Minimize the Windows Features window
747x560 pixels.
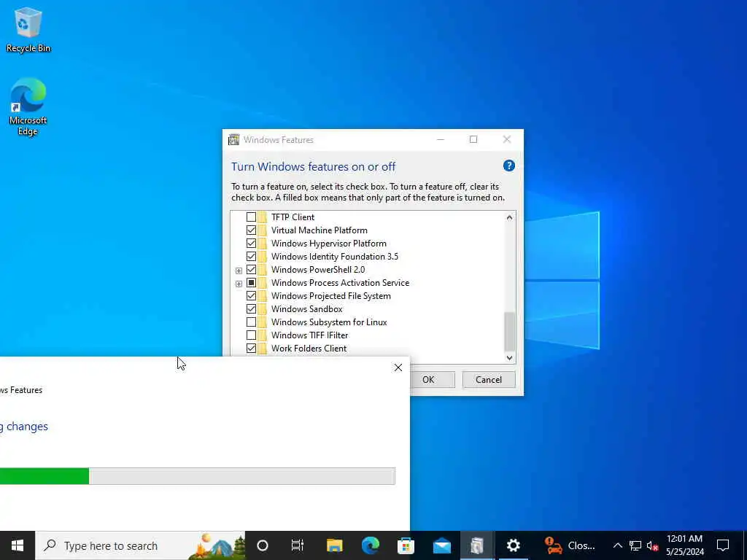pos(441,139)
